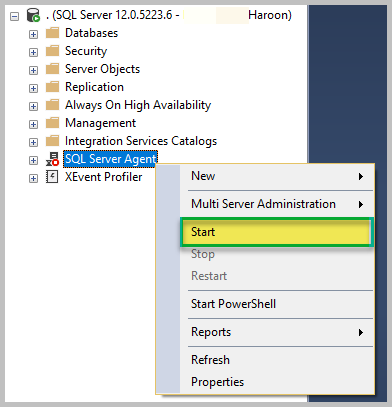Click the XEvent Profiler icon
The height and width of the screenshot is (407, 392).
point(52,177)
